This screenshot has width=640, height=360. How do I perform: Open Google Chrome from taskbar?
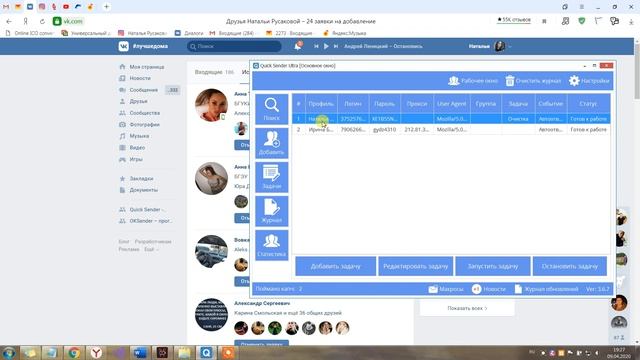tap(74, 353)
